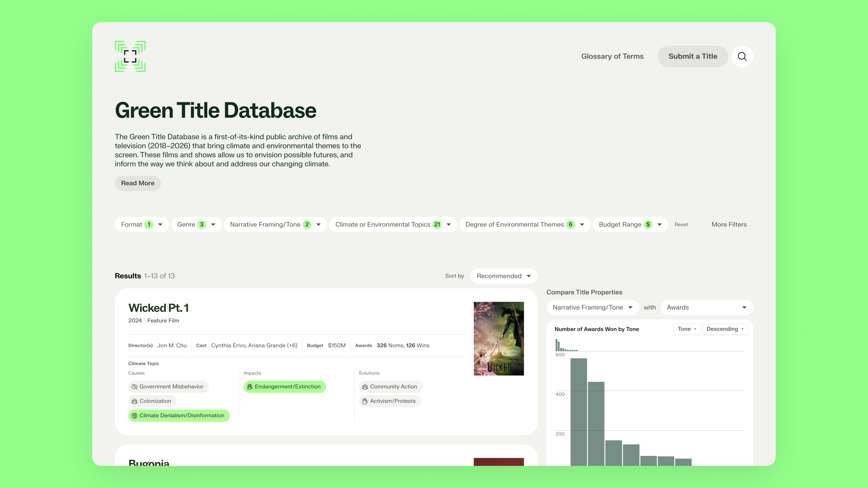The image size is (868, 488).
Task: Open the Budget Range filter dropdown
Action: click(630, 225)
